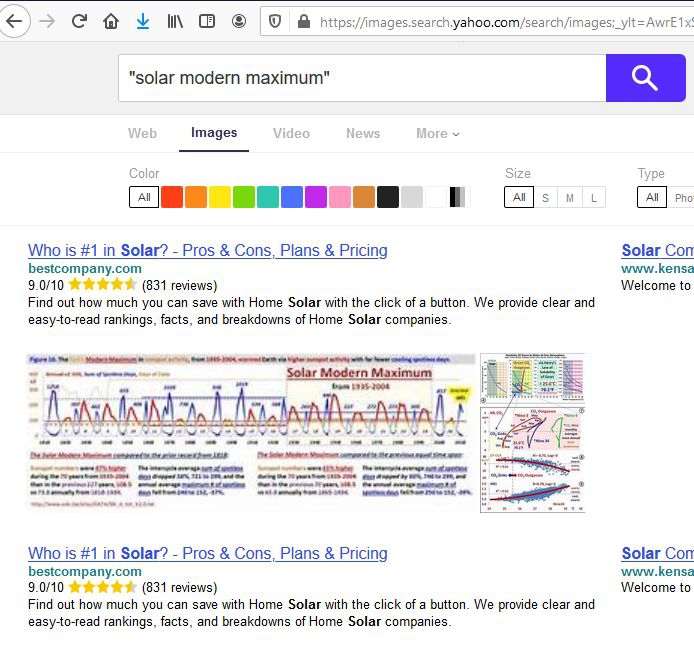Toggle the browser sidebar icon

coord(207,21)
